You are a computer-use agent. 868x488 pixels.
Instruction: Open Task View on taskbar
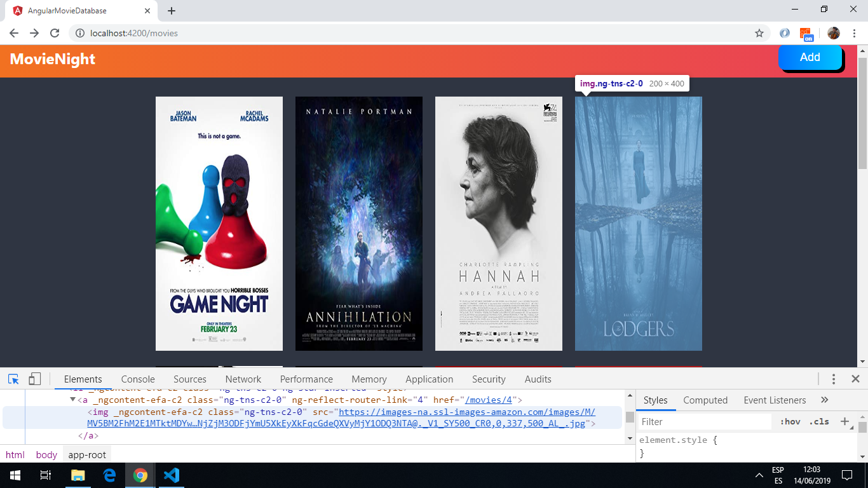pos(46,475)
